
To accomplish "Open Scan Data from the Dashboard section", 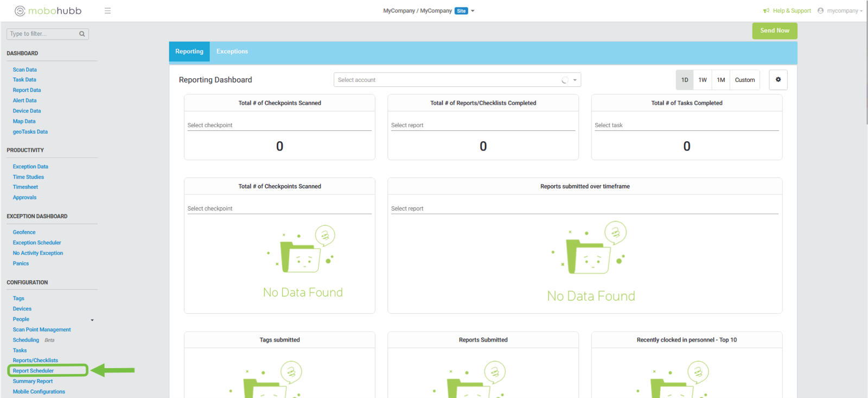I will [25, 70].
